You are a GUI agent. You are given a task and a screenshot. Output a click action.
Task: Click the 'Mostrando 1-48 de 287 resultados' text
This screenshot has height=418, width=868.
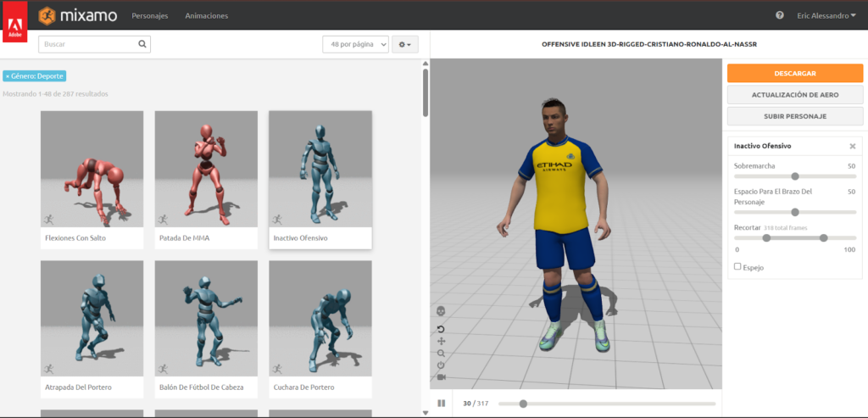(x=55, y=94)
